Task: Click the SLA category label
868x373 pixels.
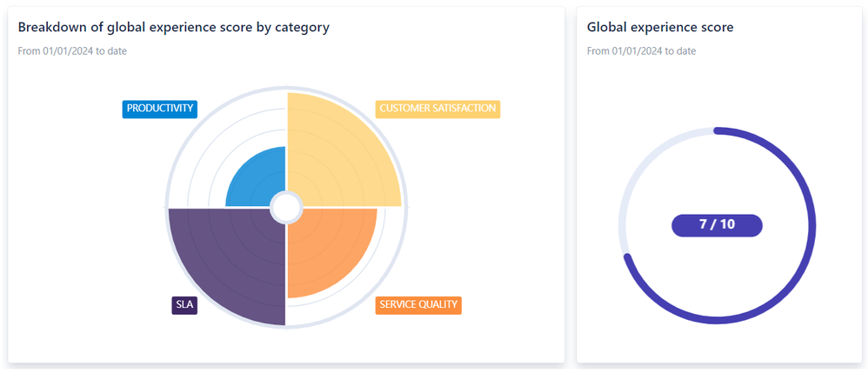Action: click(x=184, y=305)
